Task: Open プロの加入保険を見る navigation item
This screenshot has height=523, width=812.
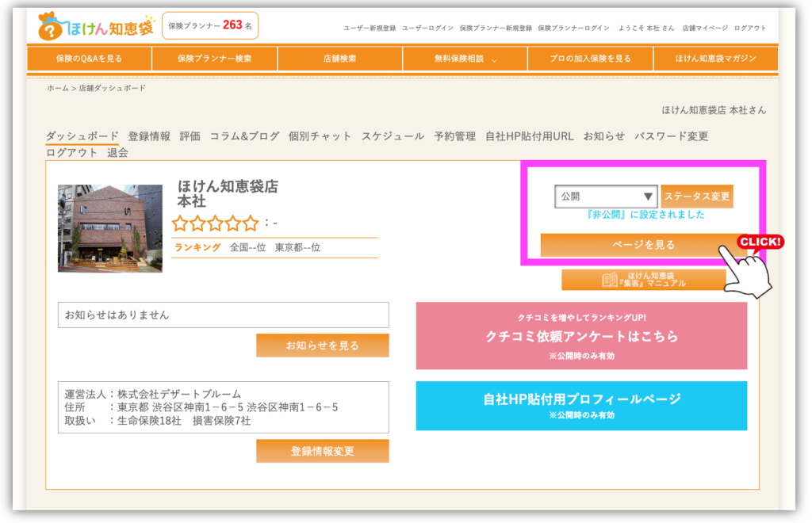Action: (590, 59)
